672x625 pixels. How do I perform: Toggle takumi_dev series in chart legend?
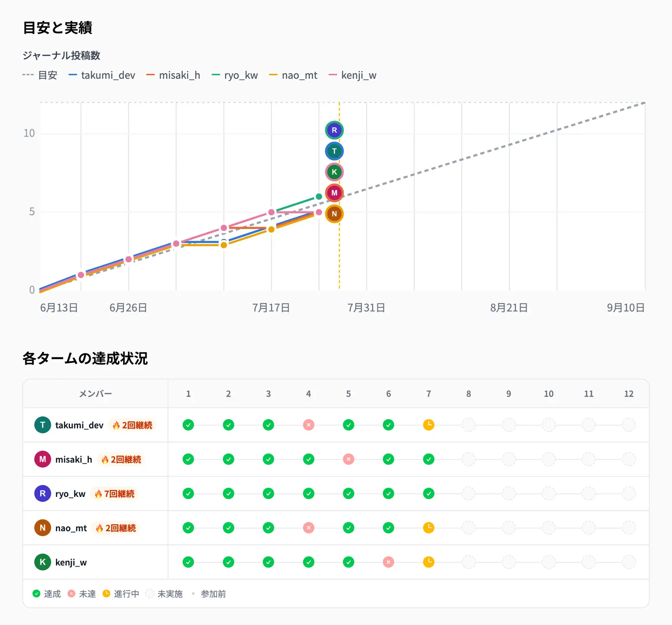(102, 75)
